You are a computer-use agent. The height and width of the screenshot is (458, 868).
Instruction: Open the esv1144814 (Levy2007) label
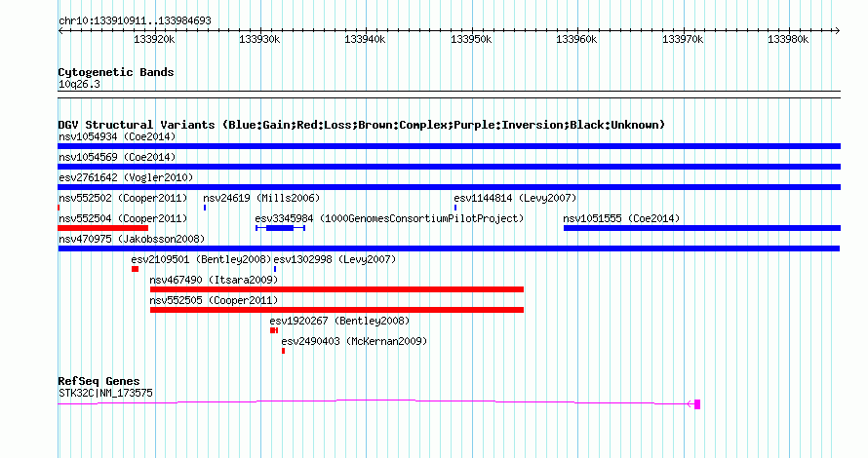515,198
